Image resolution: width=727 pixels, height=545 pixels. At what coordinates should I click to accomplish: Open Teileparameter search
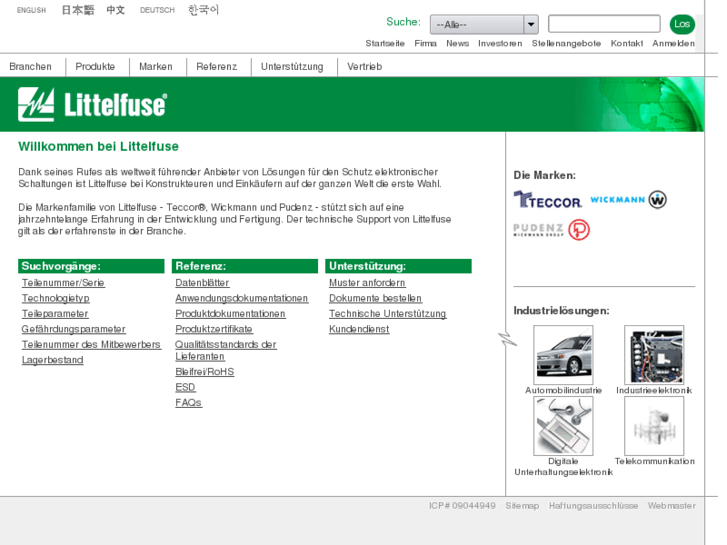[55, 314]
